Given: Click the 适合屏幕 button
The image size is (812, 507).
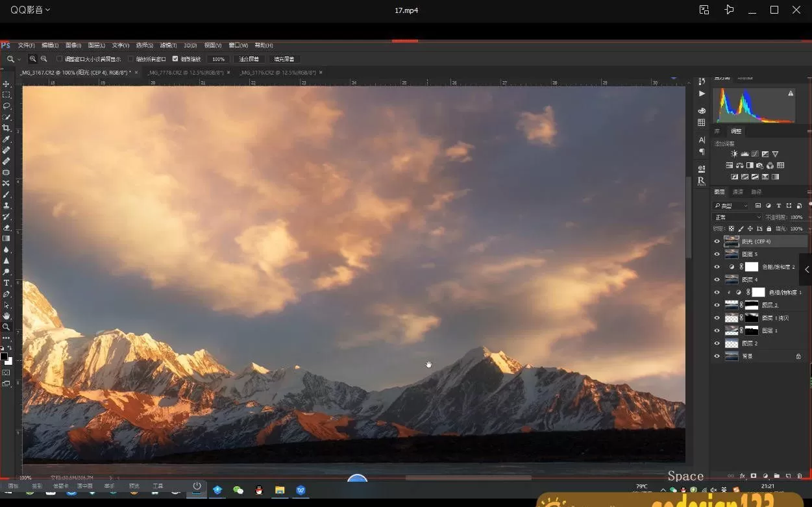Looking at the screenshot, I should 249,59.
